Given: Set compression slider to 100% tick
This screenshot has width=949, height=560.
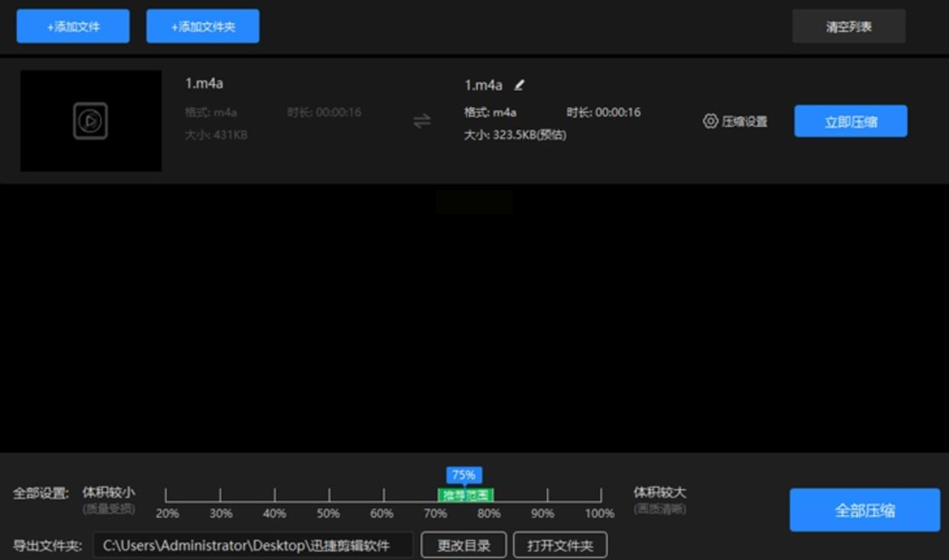Looking at the screenshot, I should pos(601,496).
